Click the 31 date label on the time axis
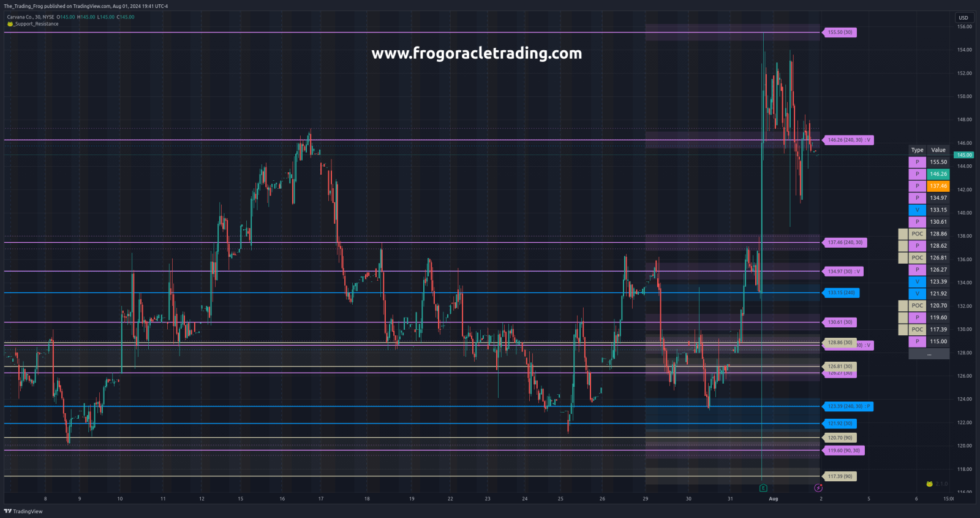Image resolution: width=980 pixels, height=518 pixels. point(730,499)
